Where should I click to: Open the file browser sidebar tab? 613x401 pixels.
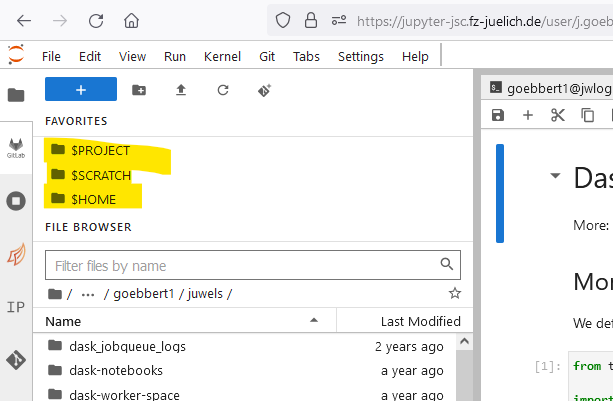click(16, 95)
